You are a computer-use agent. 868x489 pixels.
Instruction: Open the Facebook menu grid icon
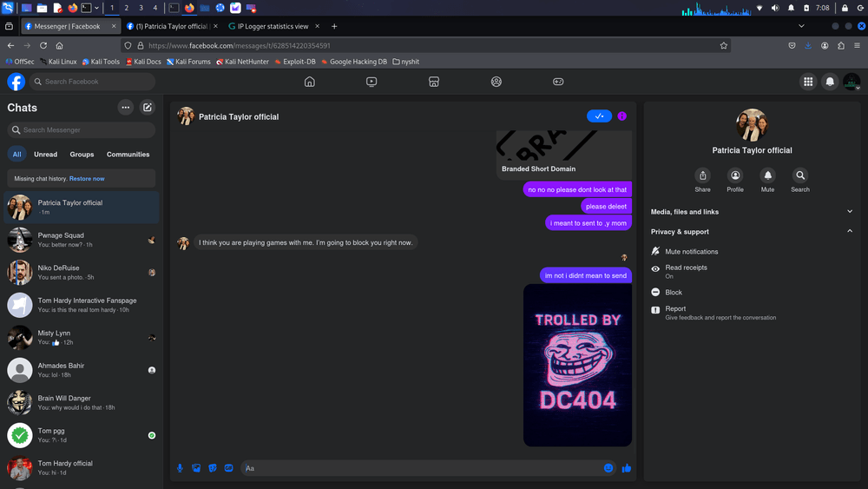pyautogui.click(x=808, y=82)
